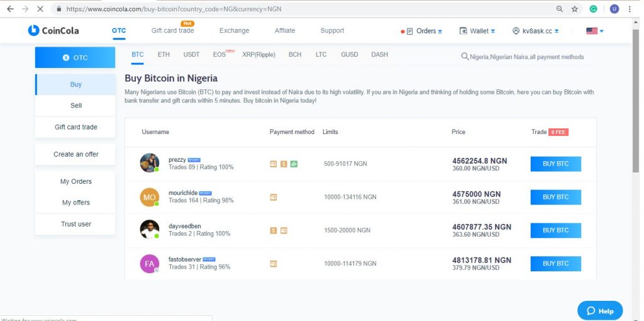Click BUY BTC for dayveedben's offer
The width and height of the screenshot is (644, 321).
pyautogui.click(x=556, y=230)
